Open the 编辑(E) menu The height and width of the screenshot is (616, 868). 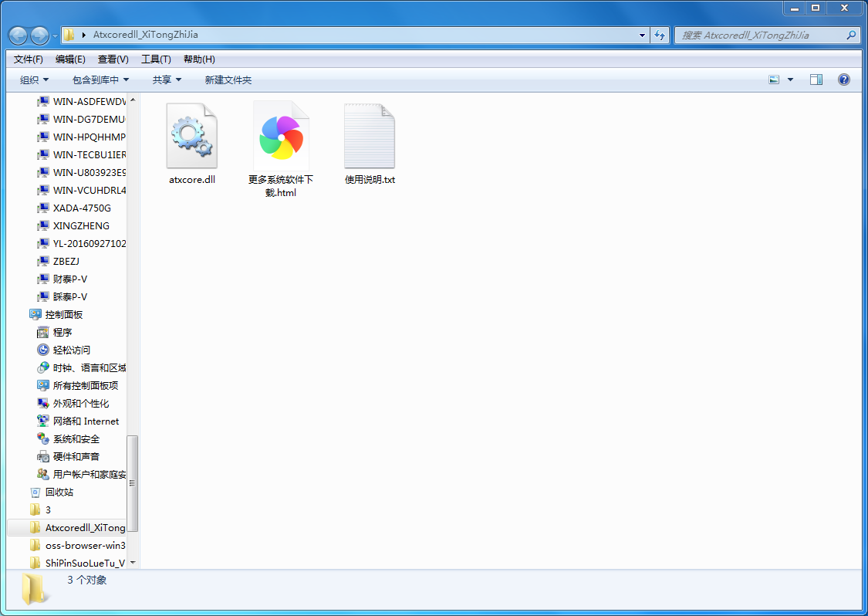(70, 59)
